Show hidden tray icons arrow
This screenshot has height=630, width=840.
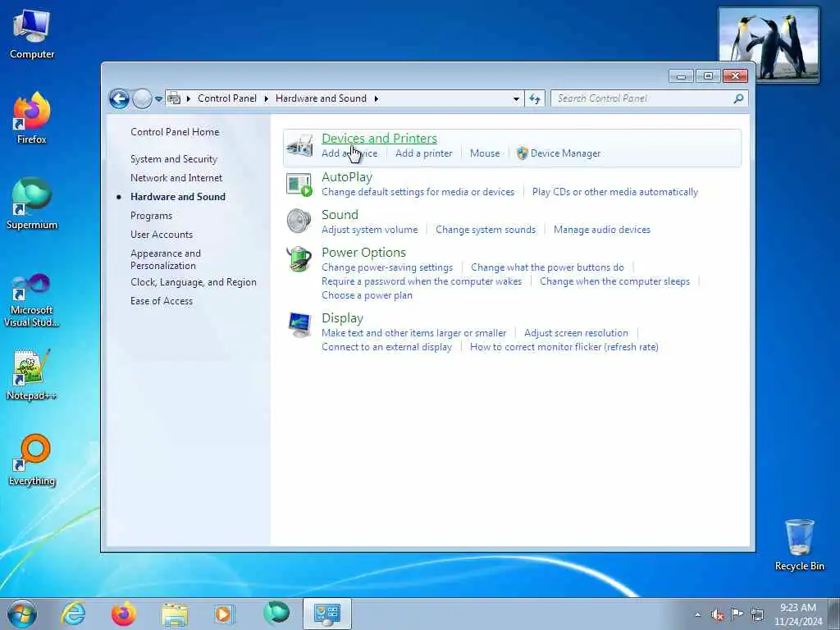click(697, 614)
